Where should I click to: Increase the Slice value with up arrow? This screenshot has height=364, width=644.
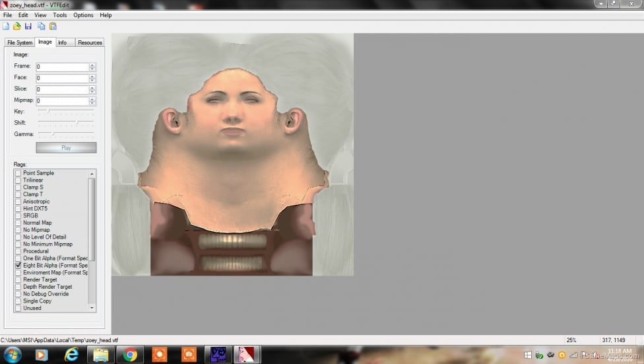click(x=92, y=88)
